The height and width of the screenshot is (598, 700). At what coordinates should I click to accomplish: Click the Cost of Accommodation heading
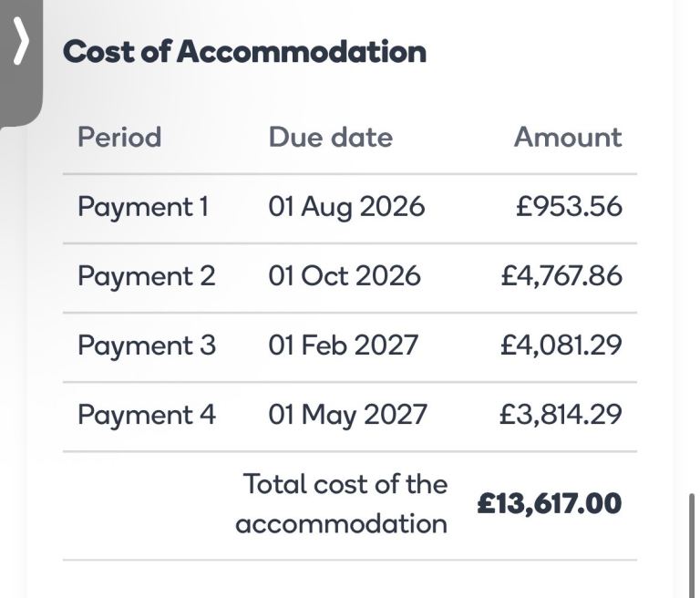click(244, 51)
